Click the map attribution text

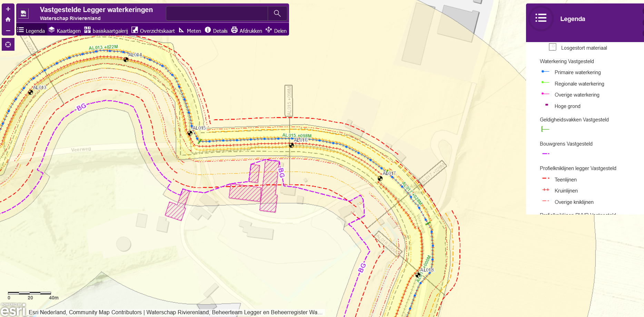point(176,312)
